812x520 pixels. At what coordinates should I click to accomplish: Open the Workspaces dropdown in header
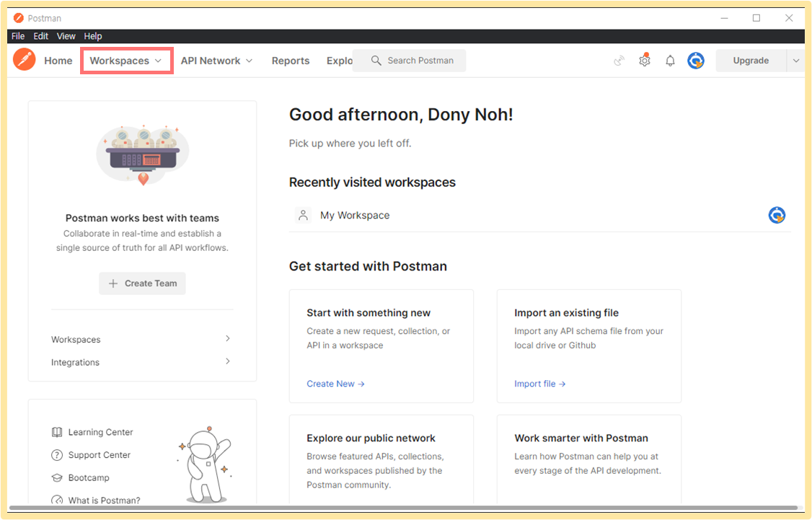(126, 61)
